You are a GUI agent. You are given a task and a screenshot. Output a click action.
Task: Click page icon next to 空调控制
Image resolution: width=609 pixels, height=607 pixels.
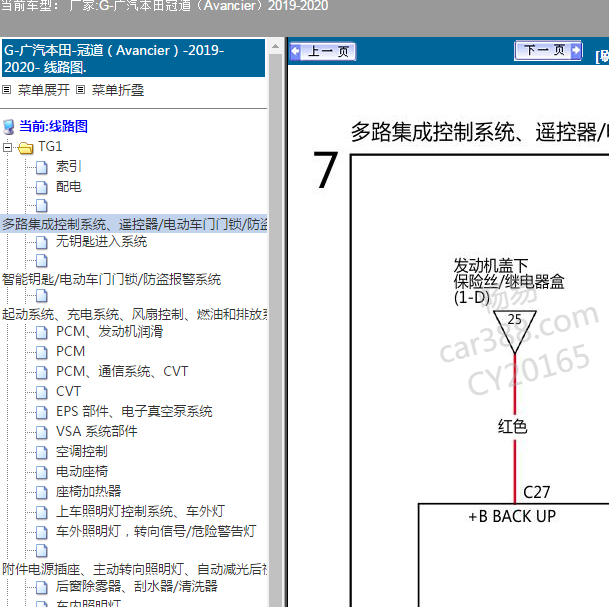pos(42,452)
